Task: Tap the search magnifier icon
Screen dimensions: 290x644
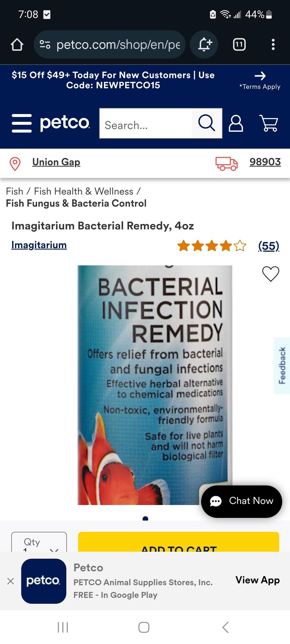Action: point(206,123)
